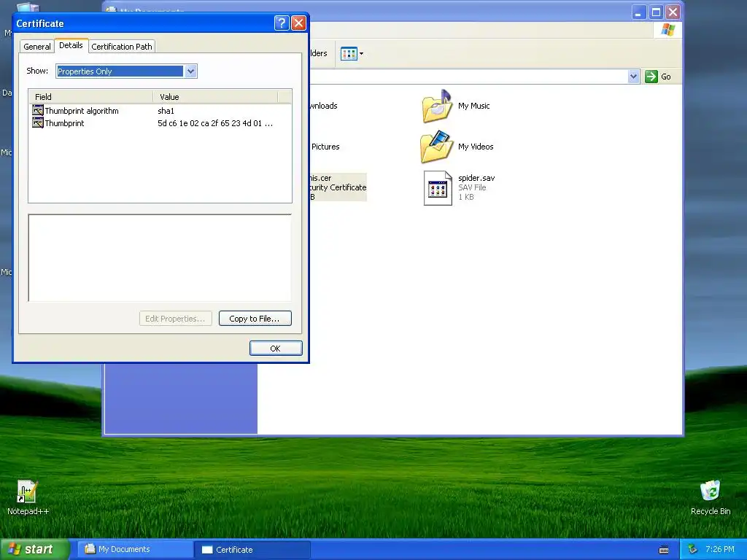Click the Edit Properties button
The width and height of the screenshot is (747, 560).
(x=175, y=319)
